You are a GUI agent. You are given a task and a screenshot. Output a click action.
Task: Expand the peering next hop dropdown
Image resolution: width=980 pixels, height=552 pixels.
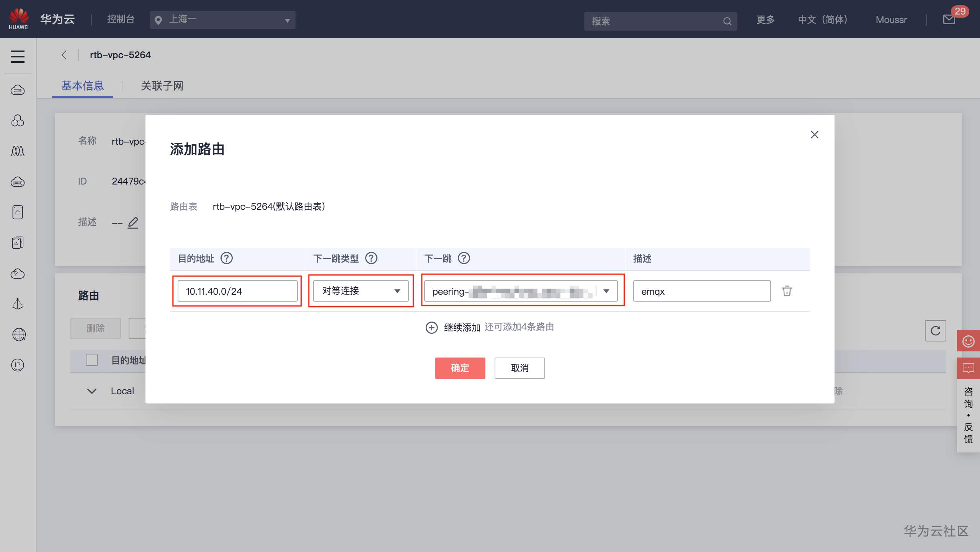pos(606,291)
